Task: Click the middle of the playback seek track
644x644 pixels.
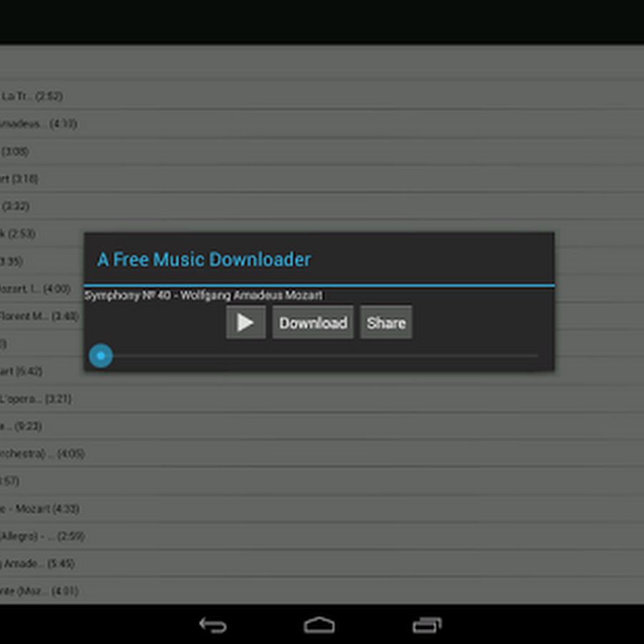Action: click(x=320, y=356)
